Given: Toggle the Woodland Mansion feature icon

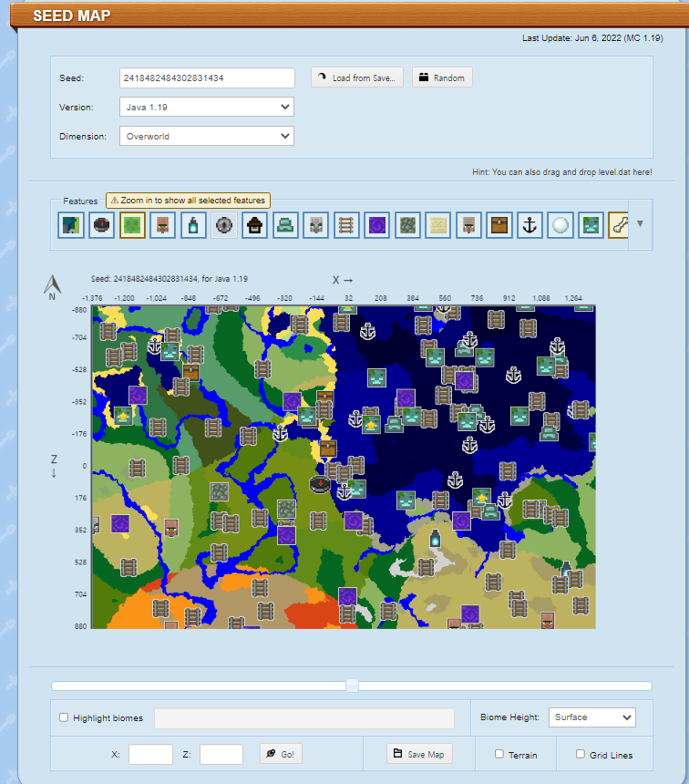Looking at the screenshot, I should tap(468, 225).
